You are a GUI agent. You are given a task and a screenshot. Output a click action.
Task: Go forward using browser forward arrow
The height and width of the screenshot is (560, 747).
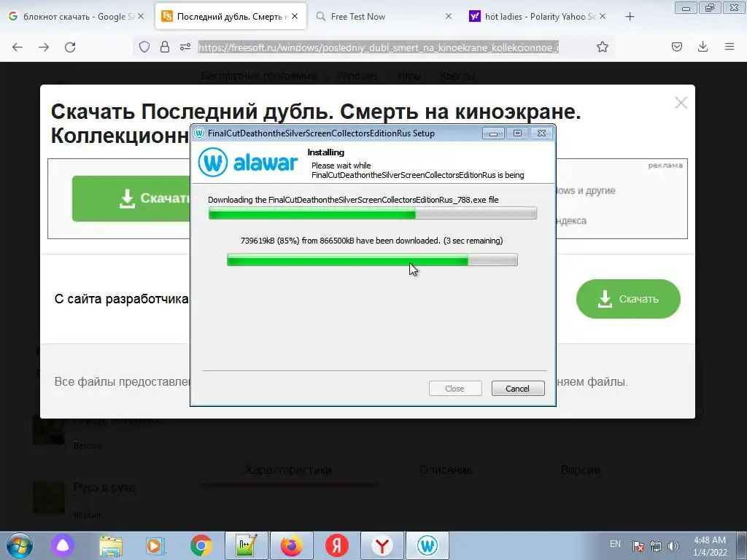(44, 47)
